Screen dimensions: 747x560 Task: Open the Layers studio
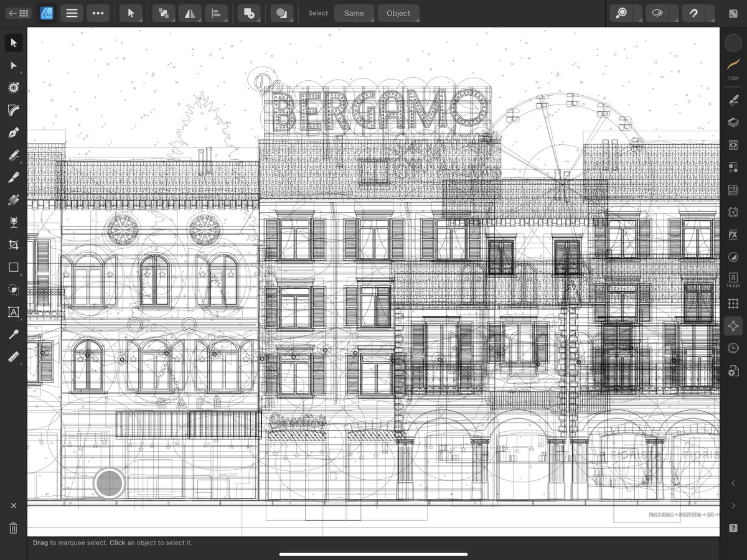coord(733,123)
